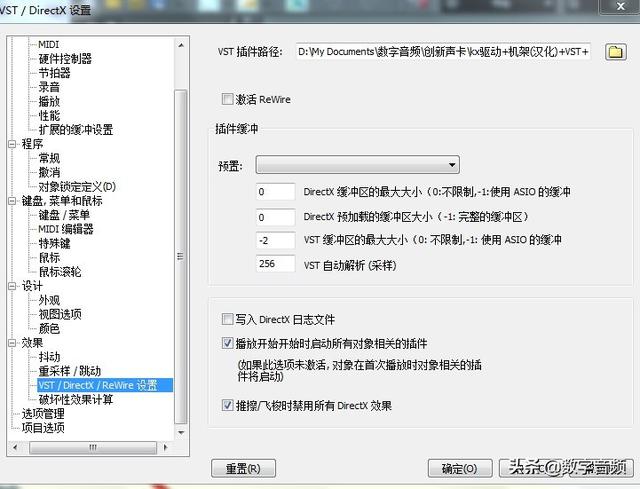Select the 效果 category label
The image size is (640, 489).
tap(32, 343)
